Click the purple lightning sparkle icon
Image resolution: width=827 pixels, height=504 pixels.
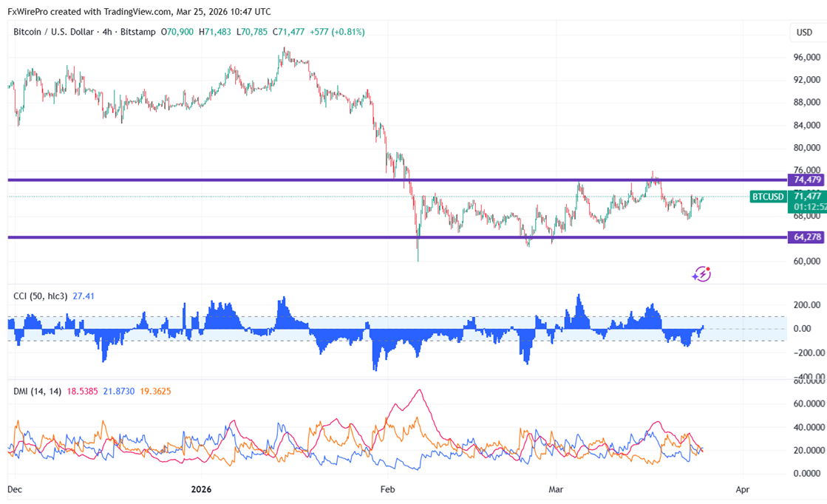pyautogui.click(x=701, y=273)
